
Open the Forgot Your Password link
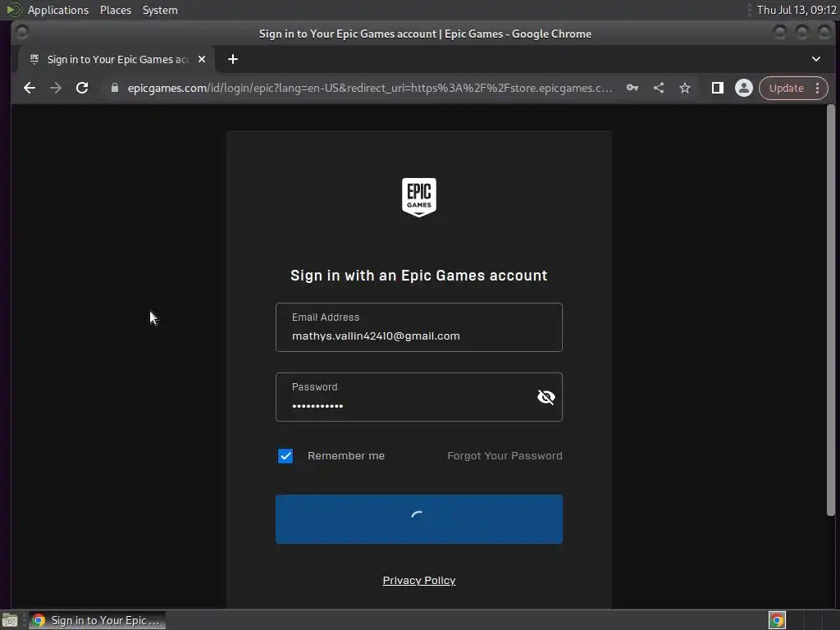coord(504,456)
